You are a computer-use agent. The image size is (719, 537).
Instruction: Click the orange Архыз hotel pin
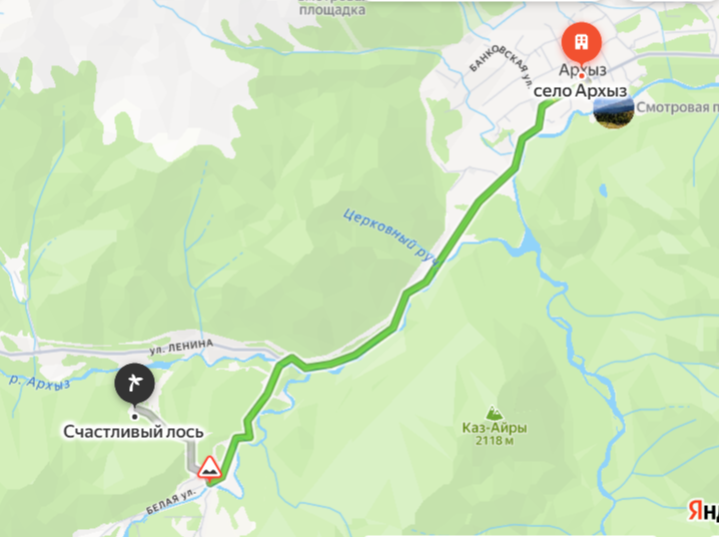click(581, 43)
